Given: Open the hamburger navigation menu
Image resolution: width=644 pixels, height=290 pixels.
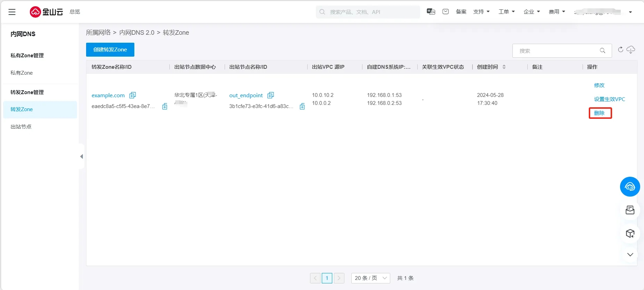Looking at the screenshot, I should 12,12.
